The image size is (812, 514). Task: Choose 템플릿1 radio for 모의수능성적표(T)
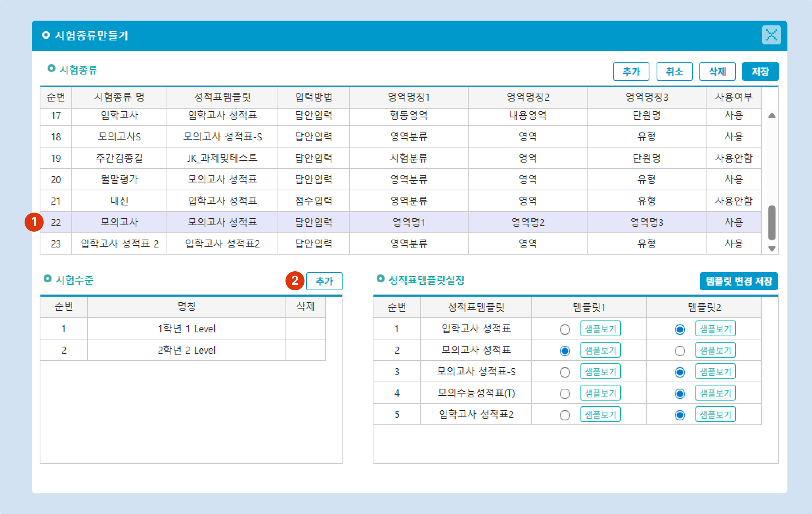click(565, 394)
